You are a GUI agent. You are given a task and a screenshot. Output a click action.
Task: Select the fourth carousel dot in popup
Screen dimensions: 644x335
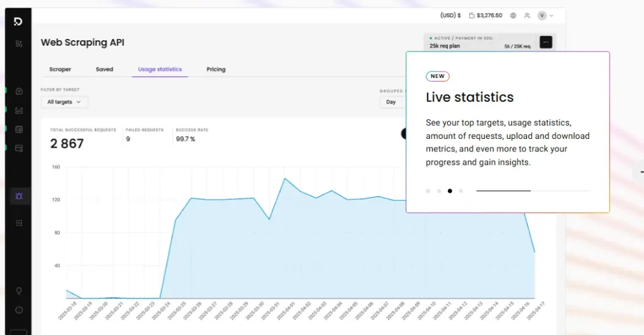461,190
